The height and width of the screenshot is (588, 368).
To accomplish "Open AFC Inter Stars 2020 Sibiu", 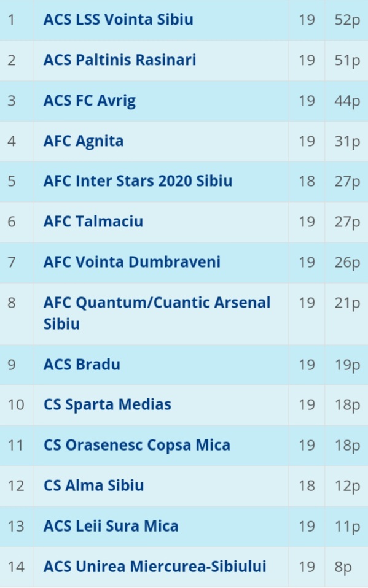I will pos(138,181).
